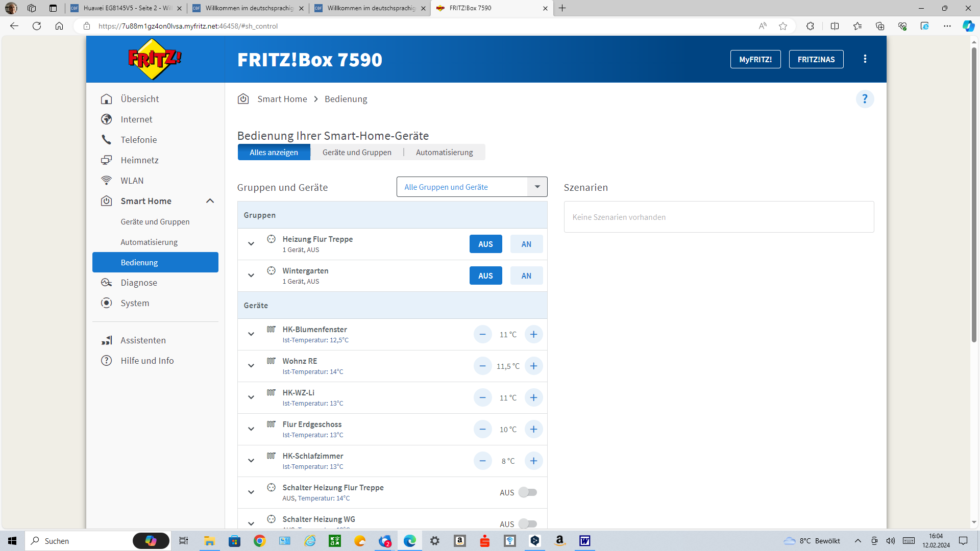Decrease Wohnz RE temperature with minus
Viewport: 980px width, 551px height.
[482, 366]
